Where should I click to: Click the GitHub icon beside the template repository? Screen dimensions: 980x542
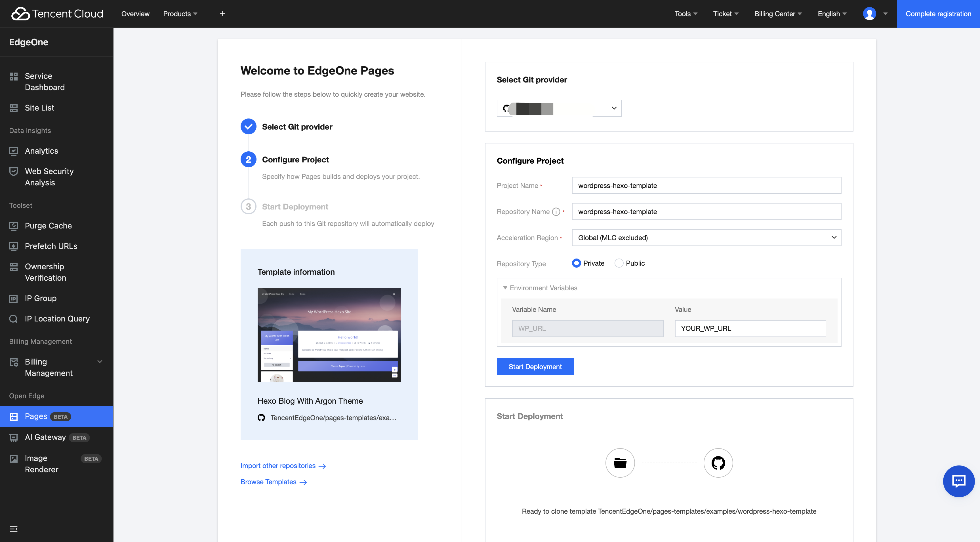pos(261,418)
